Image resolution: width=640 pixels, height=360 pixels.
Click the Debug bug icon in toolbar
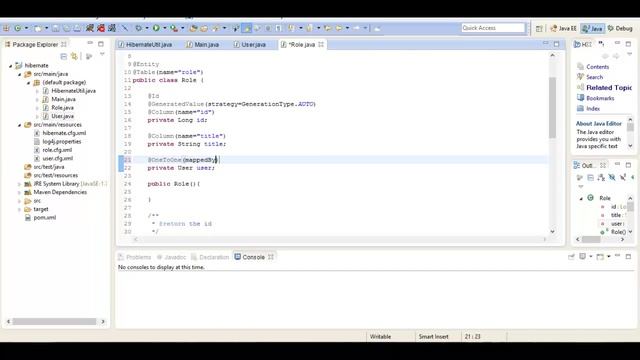(x=139, y=28)
